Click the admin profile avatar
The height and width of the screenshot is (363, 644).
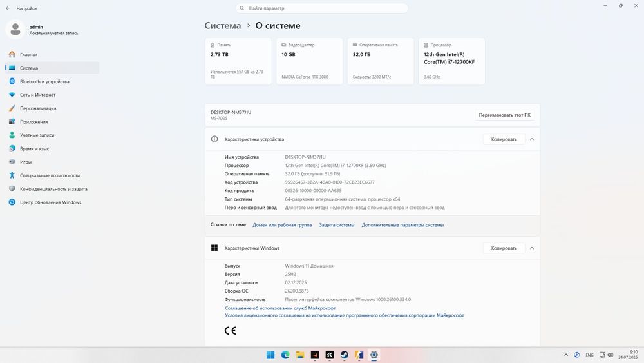click(15, 30)
